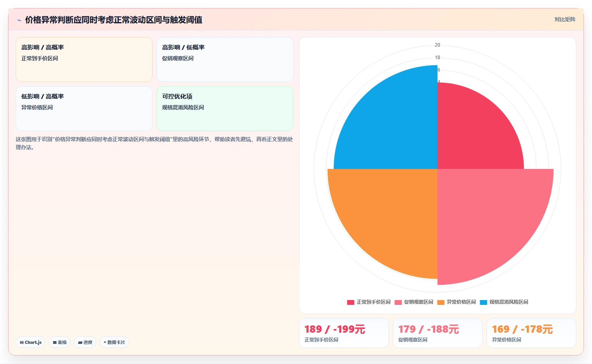
Task: Click the 异常价格区间 legend label
Action: point(461,302)
